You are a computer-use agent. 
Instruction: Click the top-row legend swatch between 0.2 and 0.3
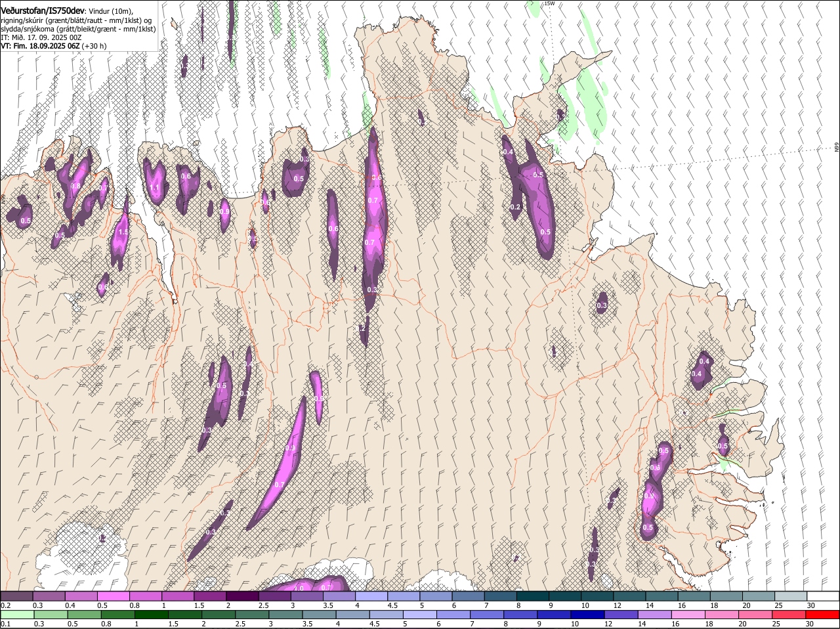point(16,596)
